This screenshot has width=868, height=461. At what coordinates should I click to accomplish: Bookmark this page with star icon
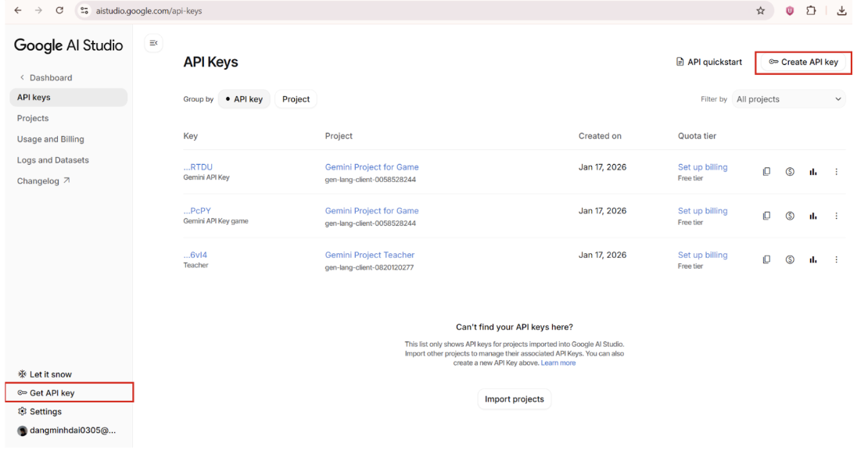(x=760, y=11)
